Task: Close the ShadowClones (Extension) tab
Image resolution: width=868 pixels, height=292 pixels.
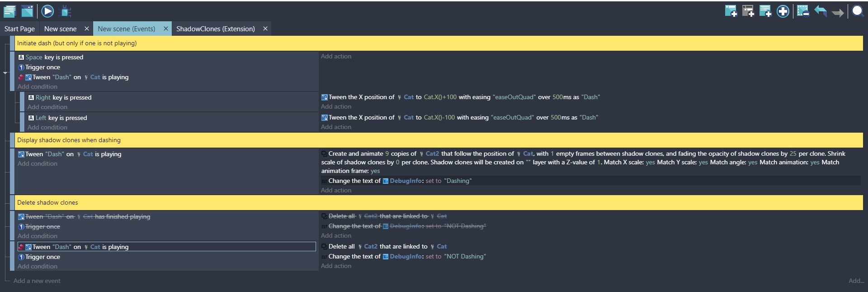Action: 265,29
